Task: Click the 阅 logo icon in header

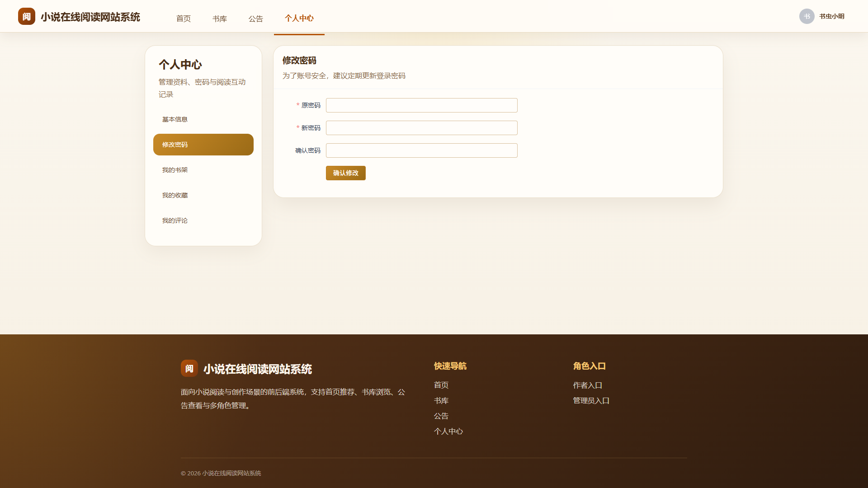Action: pos(27,16)
